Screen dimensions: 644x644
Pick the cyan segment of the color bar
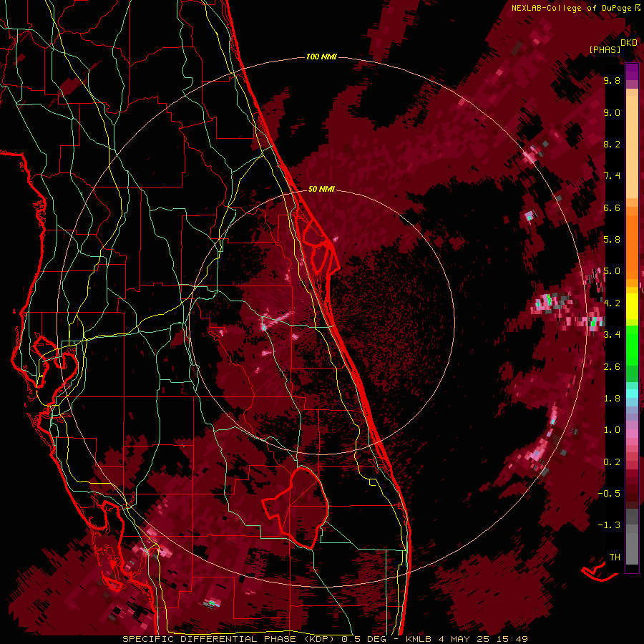[632, 394]
